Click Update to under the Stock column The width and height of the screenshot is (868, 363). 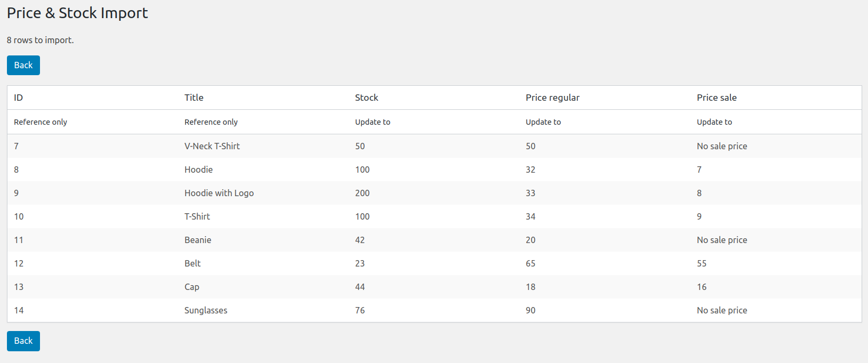click(373, 122)
